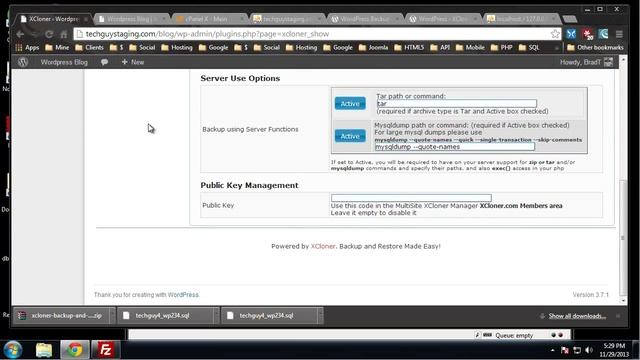Click the 'Backup using Server Functions' label

[x=250, y=129]
